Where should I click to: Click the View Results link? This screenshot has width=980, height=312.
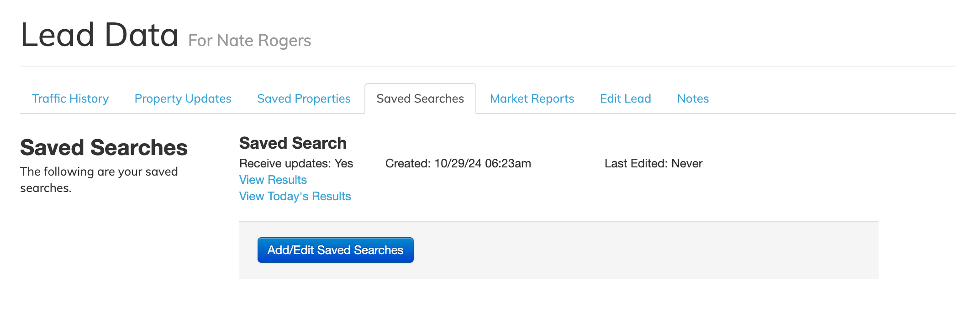(273, 180)
